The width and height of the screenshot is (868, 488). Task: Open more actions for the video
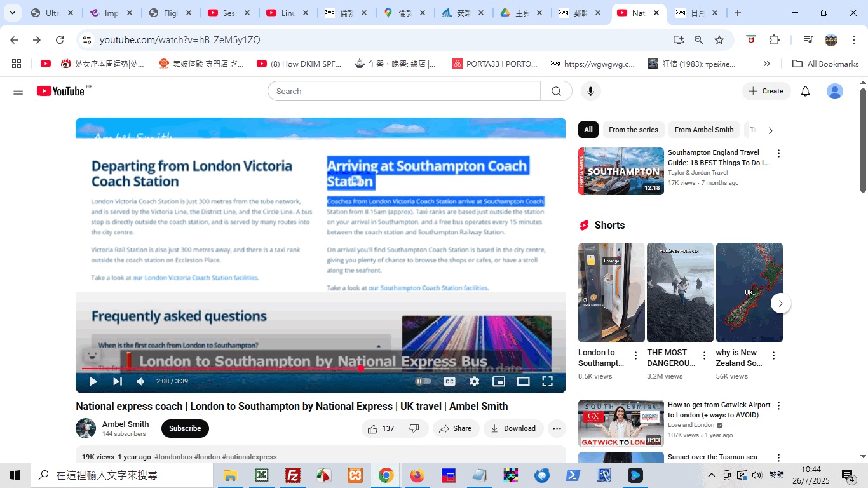(557, 429)
